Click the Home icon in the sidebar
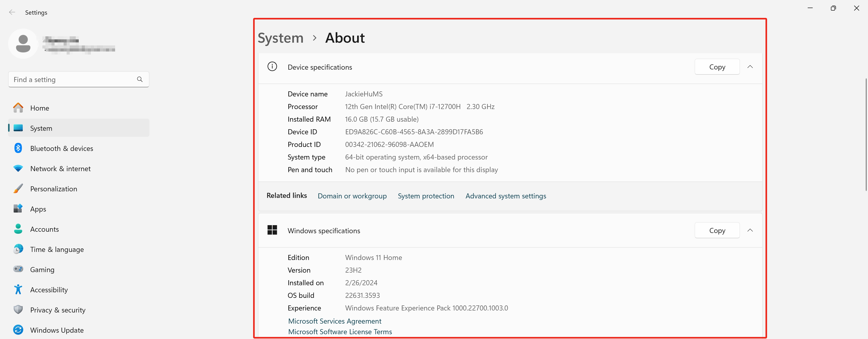This screenshot has width=868, height=339. click(18, 108)
